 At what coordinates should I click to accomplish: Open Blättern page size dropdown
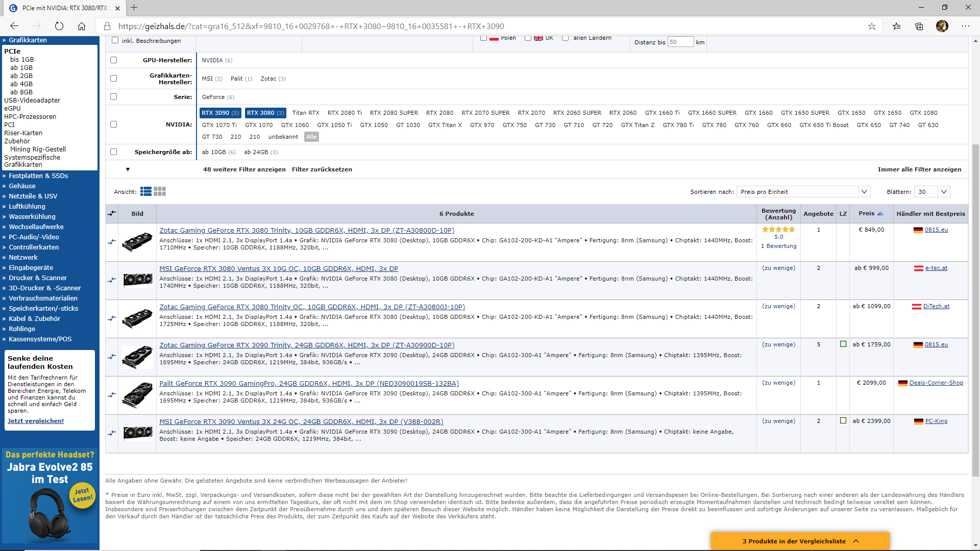click(932, 192)
